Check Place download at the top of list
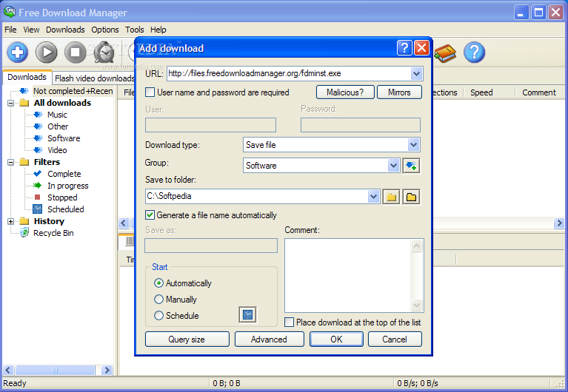568x392 pixels. pos(289,322)
